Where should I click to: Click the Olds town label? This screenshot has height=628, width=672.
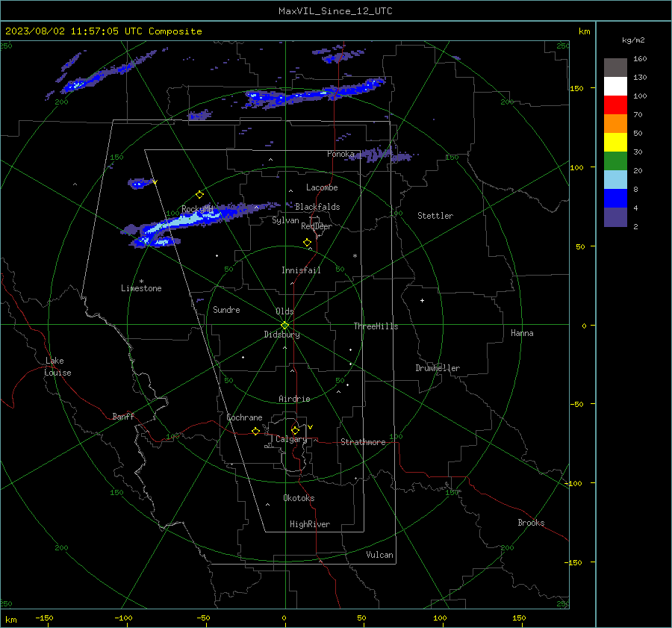click(x=284, y=311)
